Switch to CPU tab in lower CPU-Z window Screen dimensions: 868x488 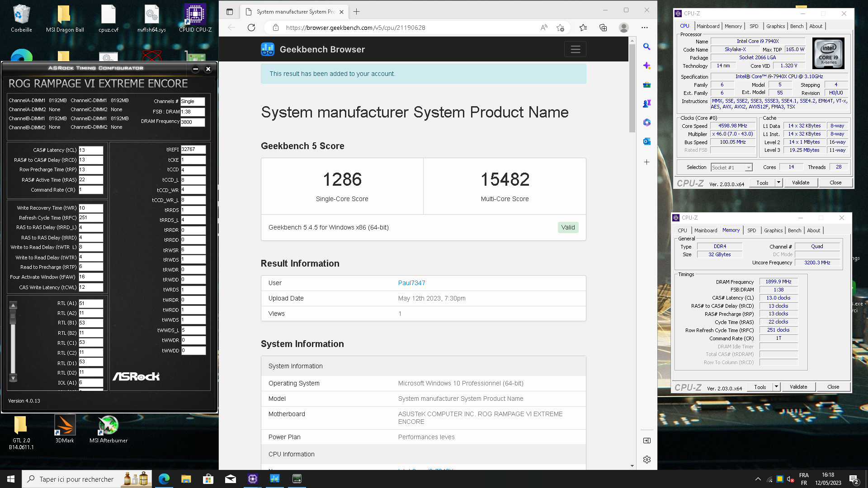(682, 230)
